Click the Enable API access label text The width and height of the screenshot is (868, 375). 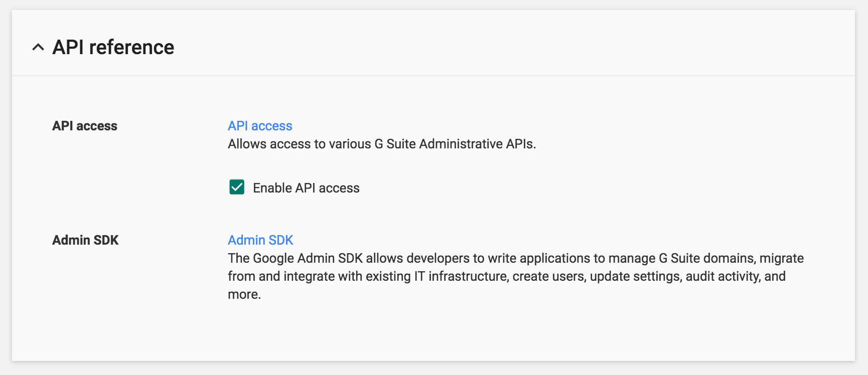point(306,188)
